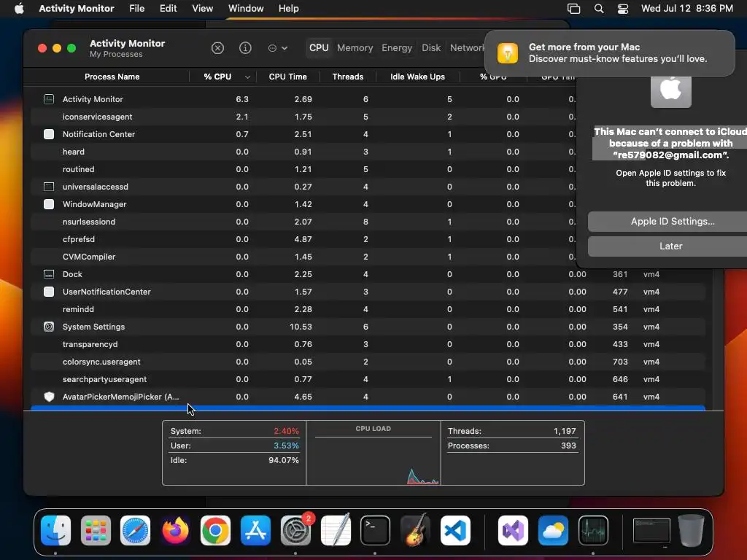Open Terminal from the Dock

coord(375,530)
